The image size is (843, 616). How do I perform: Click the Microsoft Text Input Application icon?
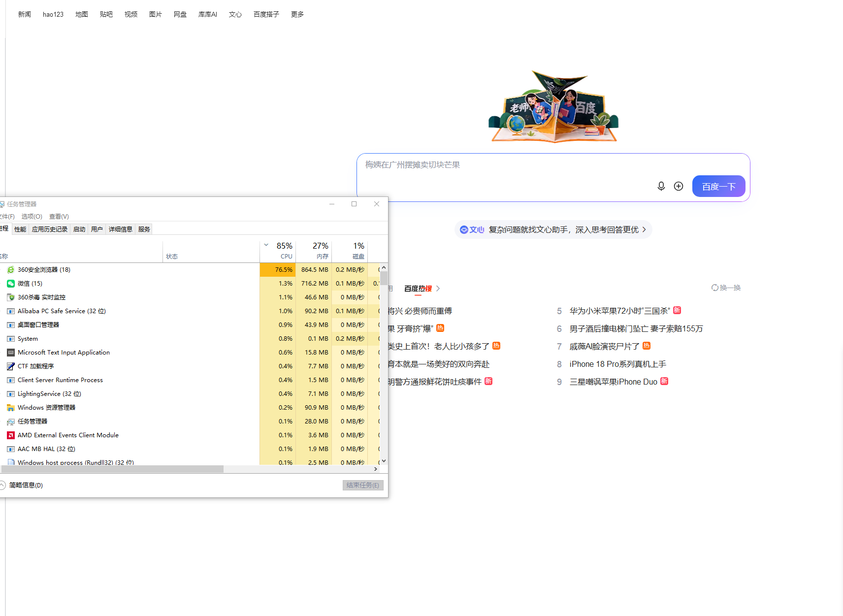(x=11, y=353)
